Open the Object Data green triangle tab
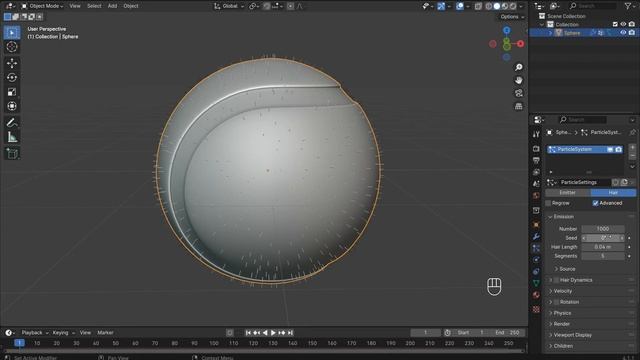This screenshot has width=640, height=360. (x=536, y=283)
